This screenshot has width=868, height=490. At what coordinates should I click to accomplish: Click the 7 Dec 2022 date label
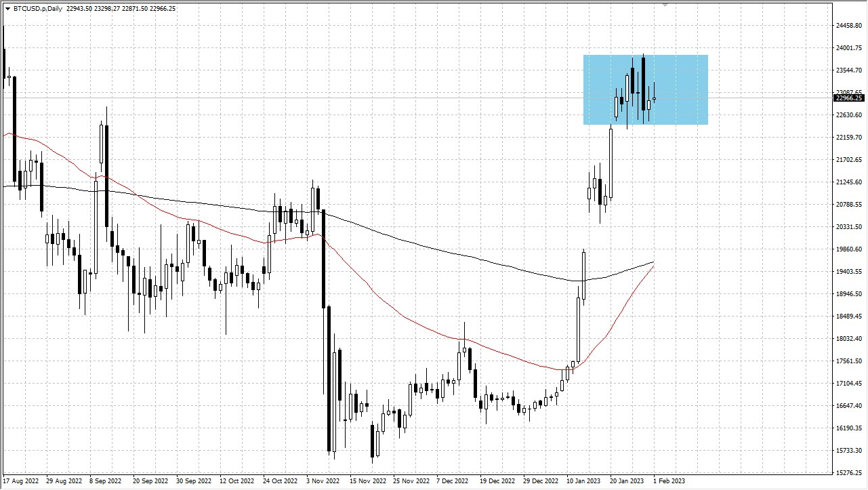pyautogui.click(x=453, y=481)
